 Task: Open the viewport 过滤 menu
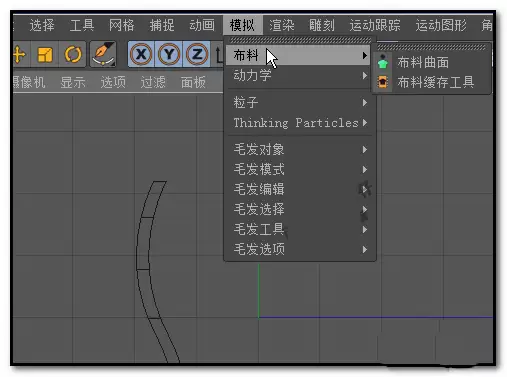click(x=153, y=82)
